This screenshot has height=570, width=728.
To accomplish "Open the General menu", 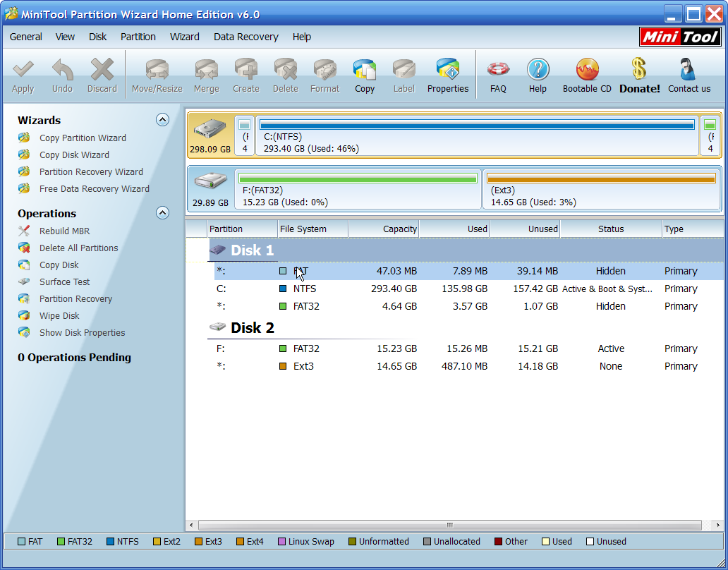I will coord(25,37).
